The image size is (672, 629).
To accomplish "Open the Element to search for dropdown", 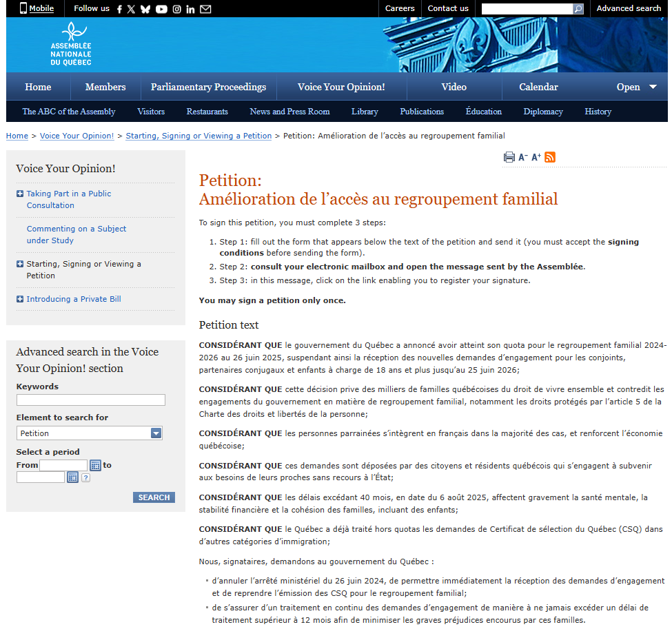I will [x=156, y=433].
